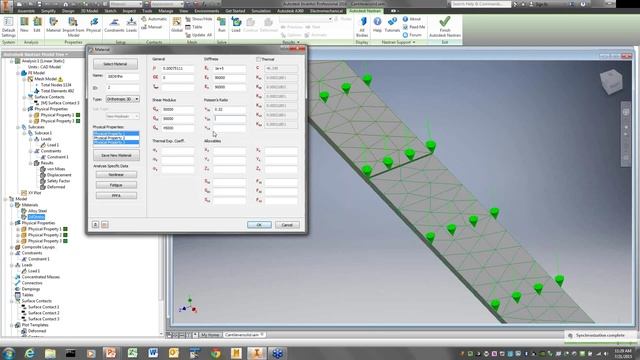Open the Inspect ribbon tab
The width and height of the screenshot is (640, 360).
pos(129,11)
